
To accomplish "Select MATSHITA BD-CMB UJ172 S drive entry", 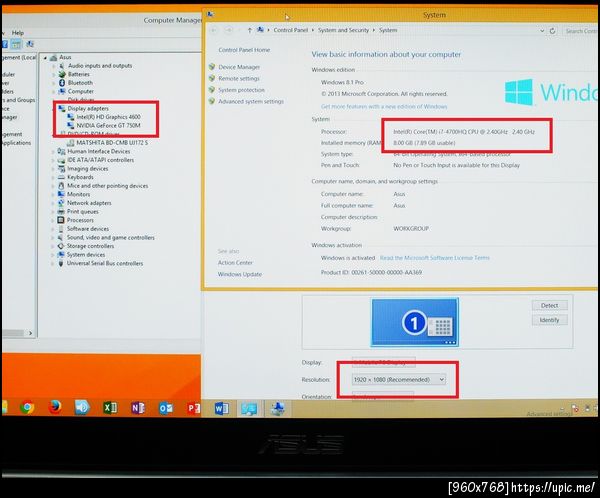I will (112, 142).
